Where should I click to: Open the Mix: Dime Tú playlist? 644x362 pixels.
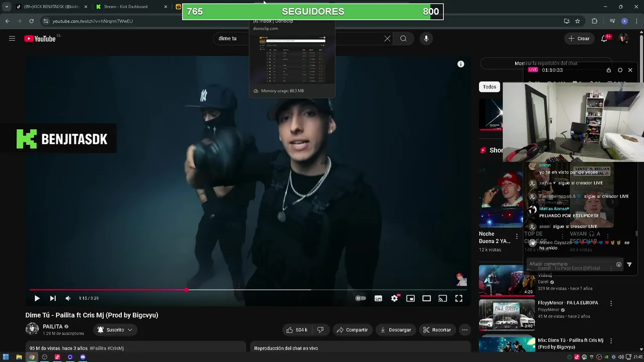[570, 343]
